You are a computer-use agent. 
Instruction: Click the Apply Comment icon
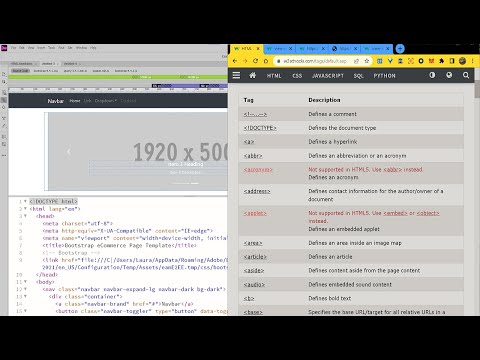point(4,137)
